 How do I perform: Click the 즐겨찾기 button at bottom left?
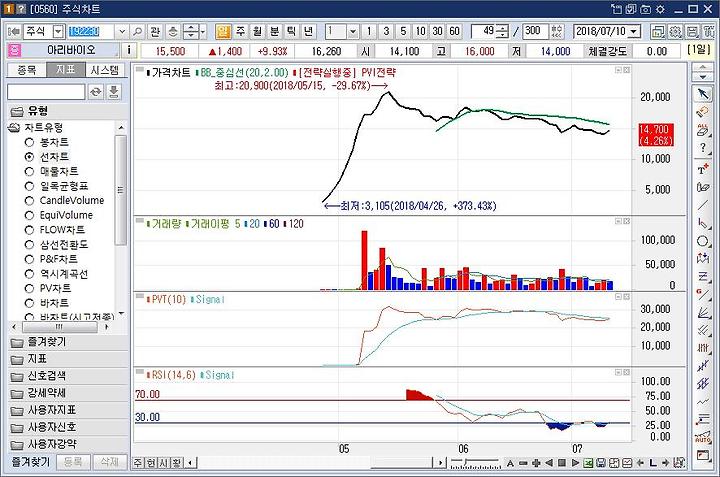[x=31, y=462]
